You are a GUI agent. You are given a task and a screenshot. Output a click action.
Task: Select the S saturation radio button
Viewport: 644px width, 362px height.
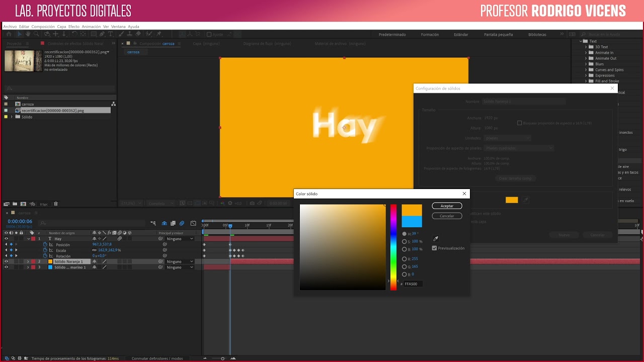405,241
